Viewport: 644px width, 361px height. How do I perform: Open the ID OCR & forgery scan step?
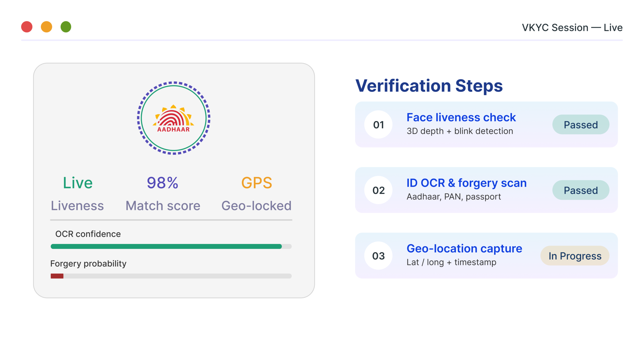[x=466, y=183]
